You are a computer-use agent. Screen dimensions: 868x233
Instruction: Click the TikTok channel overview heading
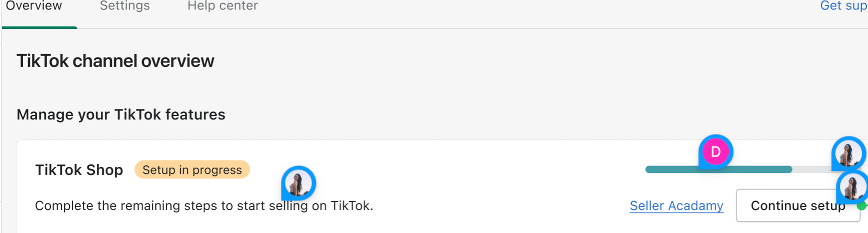115,61
